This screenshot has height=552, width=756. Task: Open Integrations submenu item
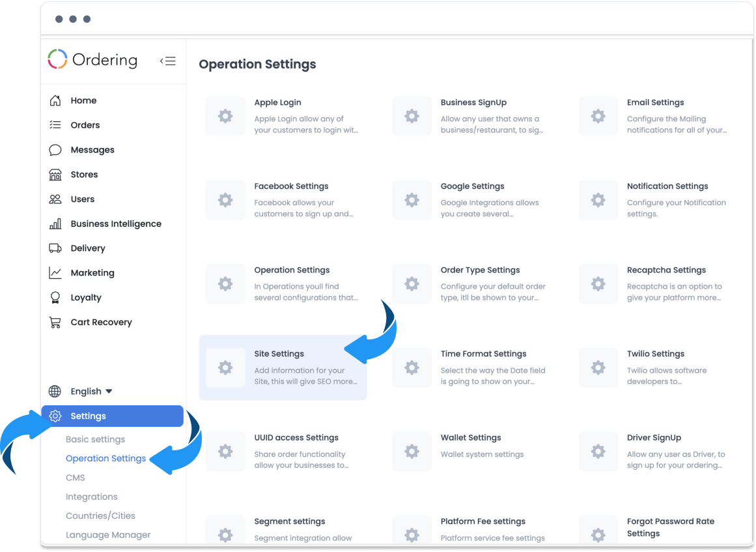pos(92,497)
